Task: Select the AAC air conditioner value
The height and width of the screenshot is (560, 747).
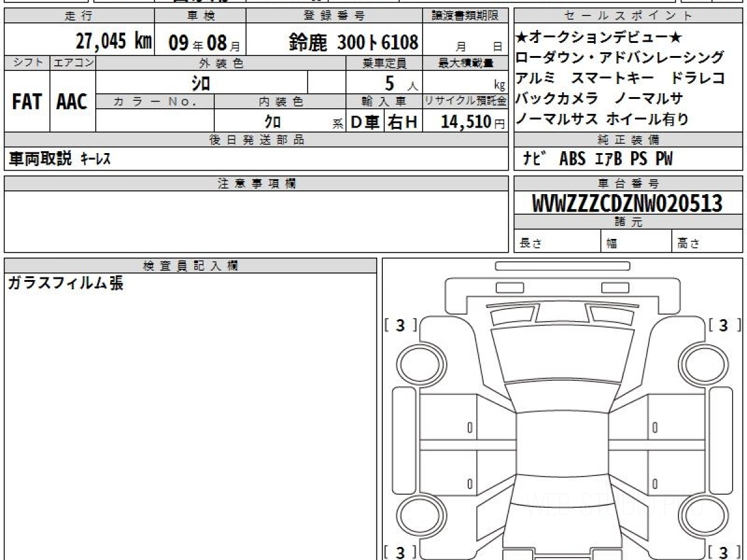Action: pos(73,103)
